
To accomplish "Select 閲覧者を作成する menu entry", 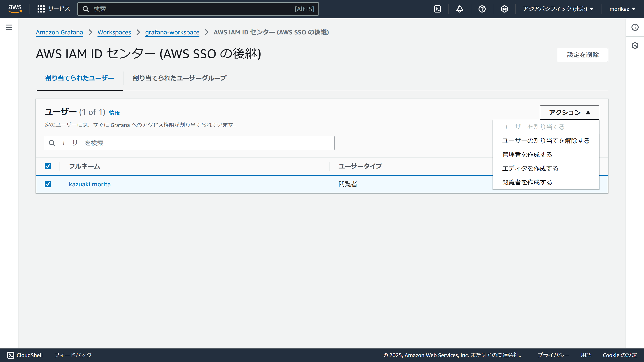I will pos(546,182).
